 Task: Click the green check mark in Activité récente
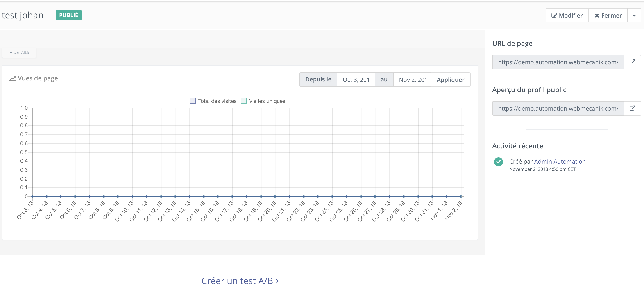tap(499, 162)
